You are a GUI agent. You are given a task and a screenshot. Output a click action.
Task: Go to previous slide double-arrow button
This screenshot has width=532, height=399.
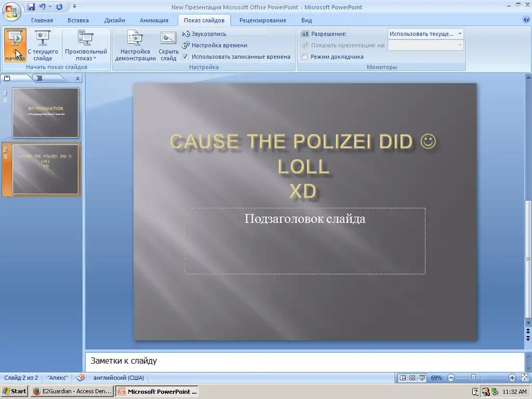point(528,331)
